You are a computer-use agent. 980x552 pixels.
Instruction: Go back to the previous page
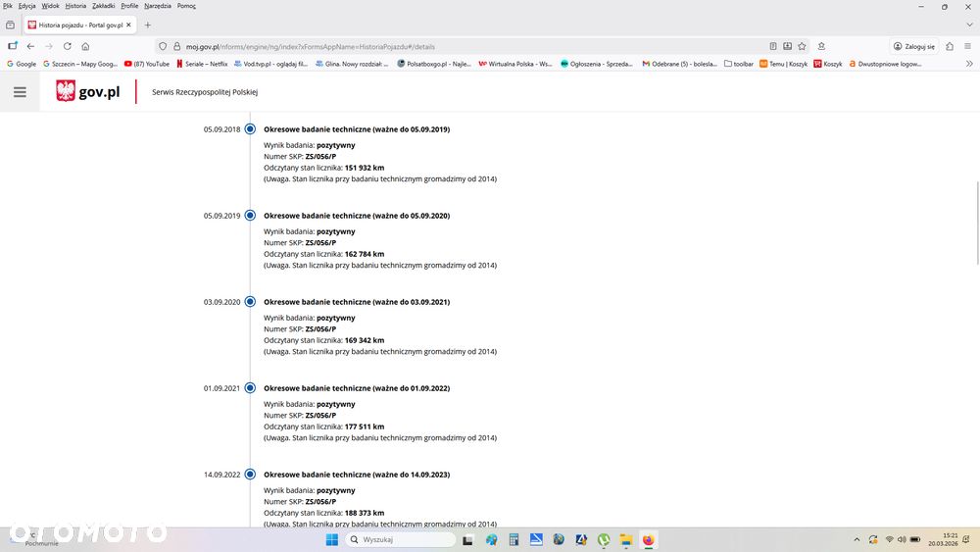[30, 46]
